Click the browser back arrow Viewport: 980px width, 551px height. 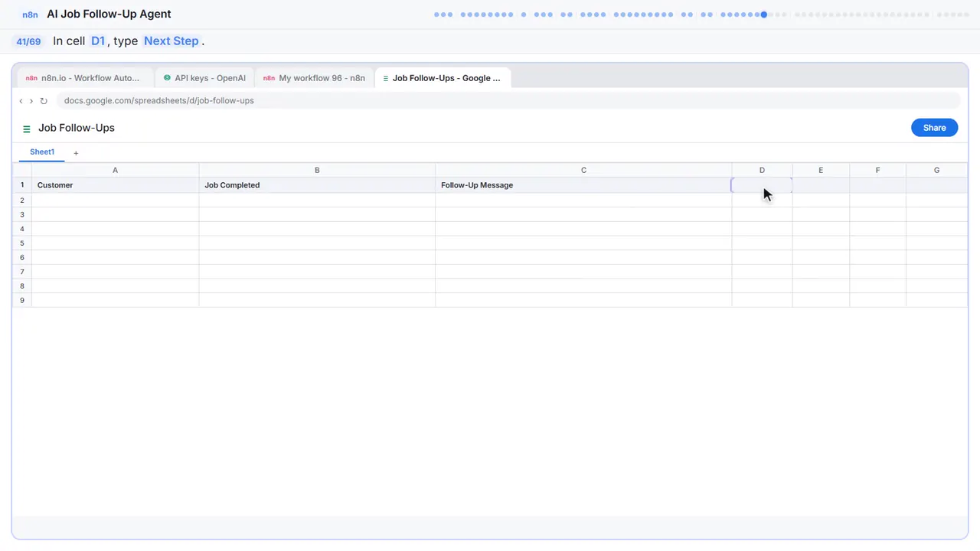coord(21,101)
